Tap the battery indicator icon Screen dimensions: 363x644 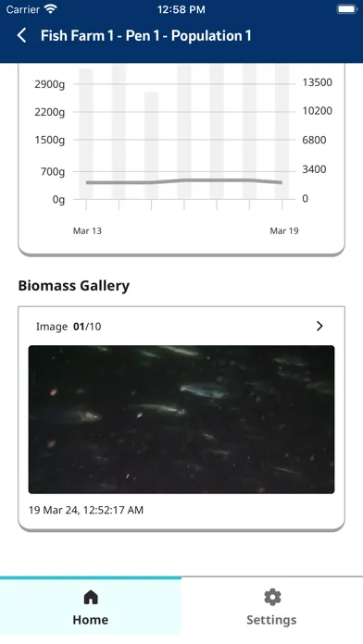(347, 9)
